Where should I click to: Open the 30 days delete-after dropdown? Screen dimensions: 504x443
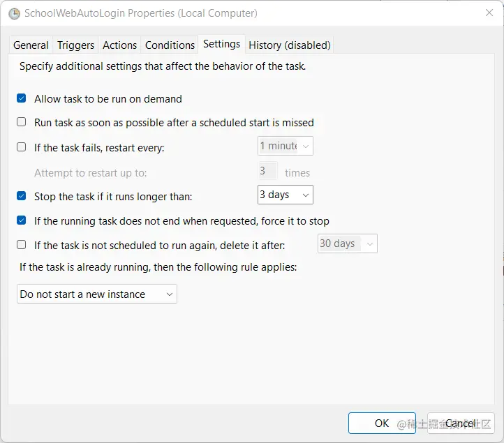click(347, 243)
